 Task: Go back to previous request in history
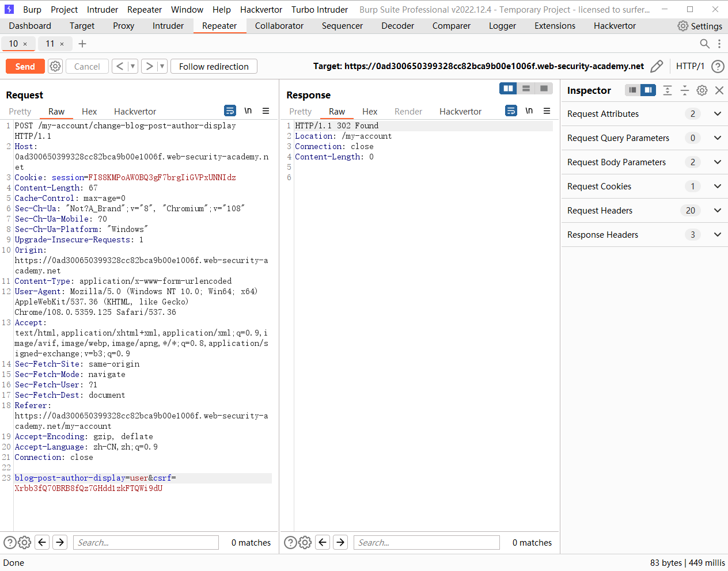point(120,66)
